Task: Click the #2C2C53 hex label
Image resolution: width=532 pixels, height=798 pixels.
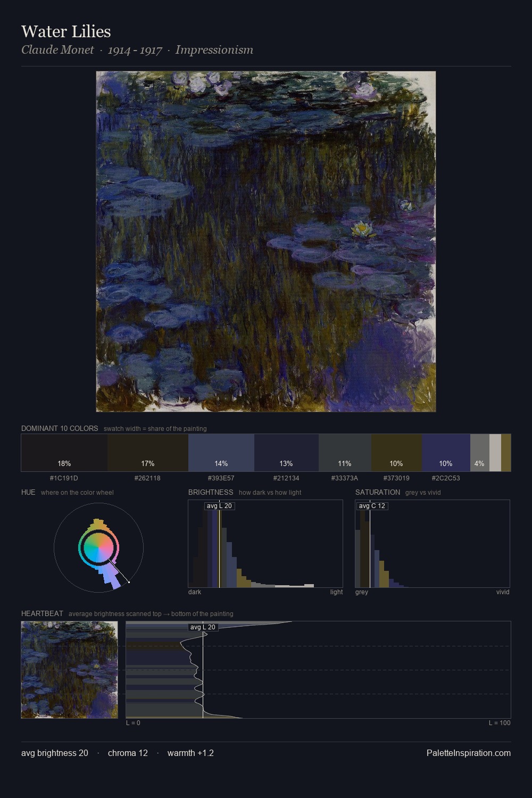Action: pos(446,478)
